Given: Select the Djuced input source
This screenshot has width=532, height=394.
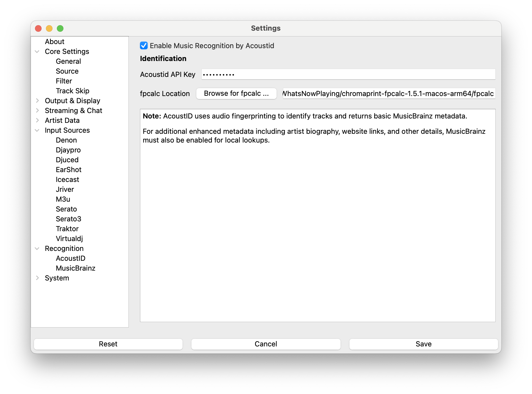Looking at the screenshot, I should click(x=67, y=160).
